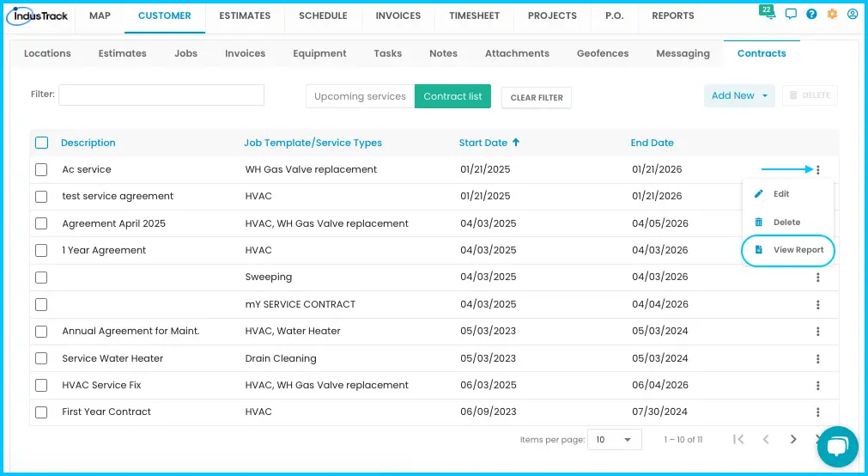Click inside the Filter text field
The width and height of the screenshot is (868, 476).
click(161, 95)
